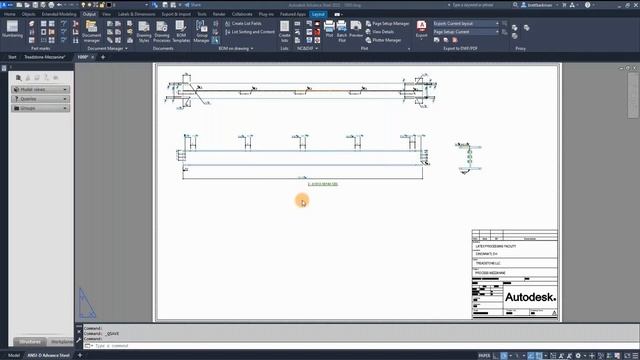The width and height of the screenshot is (640, 360).
Task: Open Drawing Processes
Action: tap(162, 31)
